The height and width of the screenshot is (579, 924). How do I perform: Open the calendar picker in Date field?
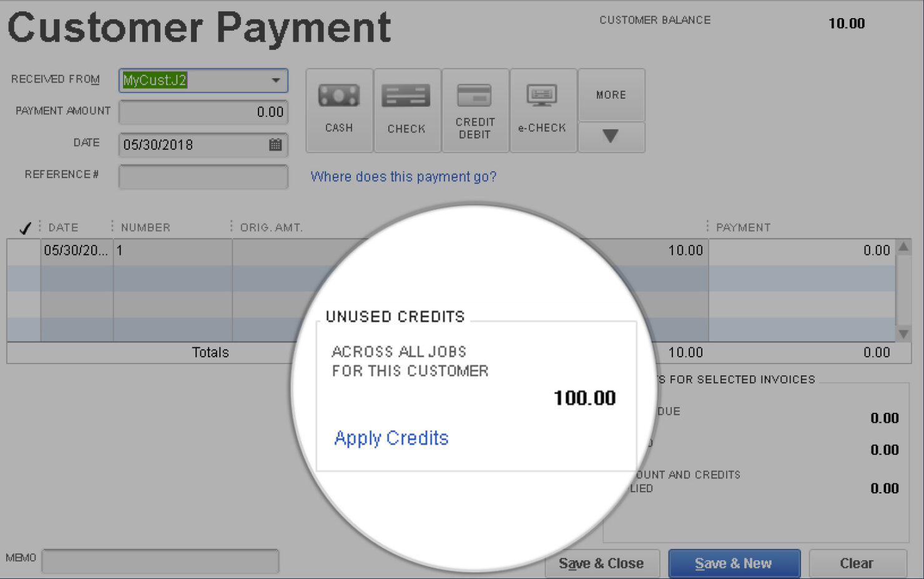[x=275, y=145]
